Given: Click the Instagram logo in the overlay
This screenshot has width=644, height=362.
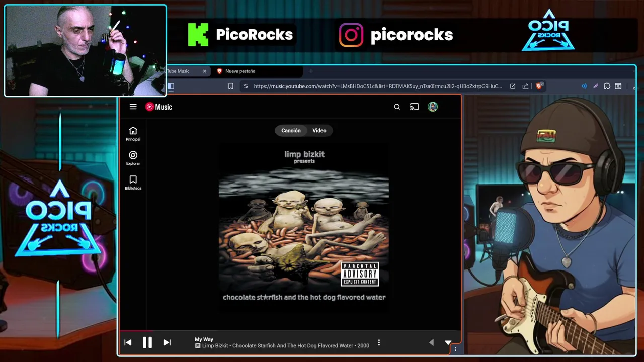Looking at the screenshot, I should click(x=351, y=35).
